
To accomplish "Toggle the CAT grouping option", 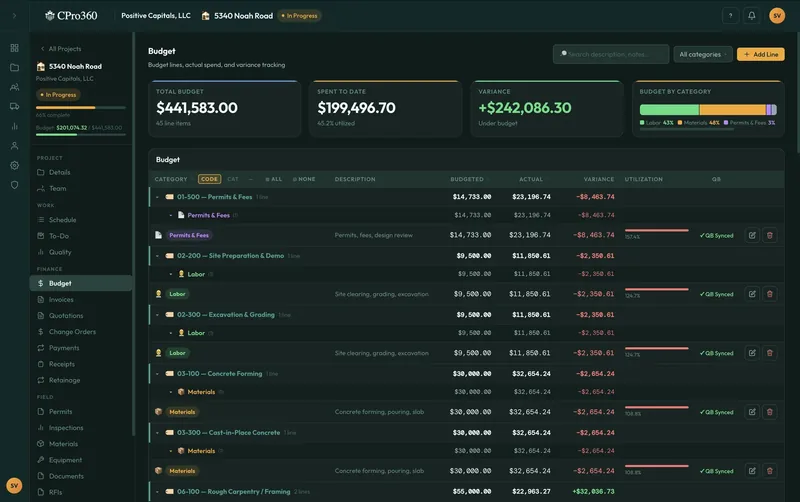I will pyautogui.click(x=233, y=179).
